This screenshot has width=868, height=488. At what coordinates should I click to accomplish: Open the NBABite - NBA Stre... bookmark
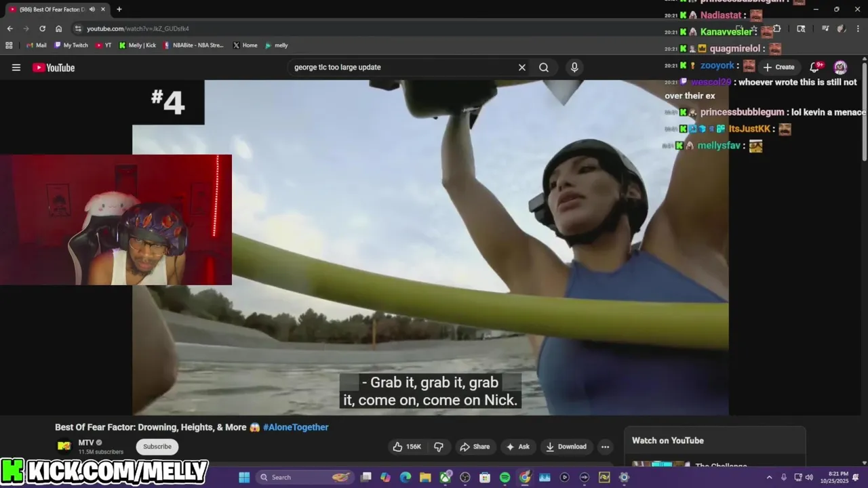pos(193,45)
